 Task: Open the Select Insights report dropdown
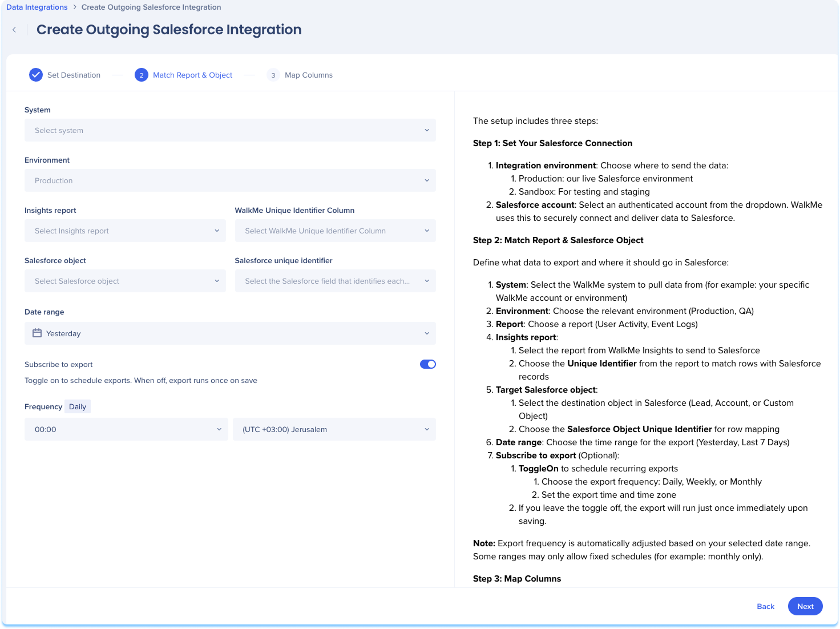(x=125, y=231)
